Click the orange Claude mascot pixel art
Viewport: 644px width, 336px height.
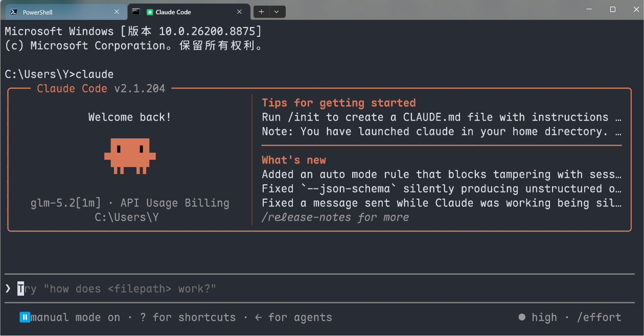click(130, 156)
